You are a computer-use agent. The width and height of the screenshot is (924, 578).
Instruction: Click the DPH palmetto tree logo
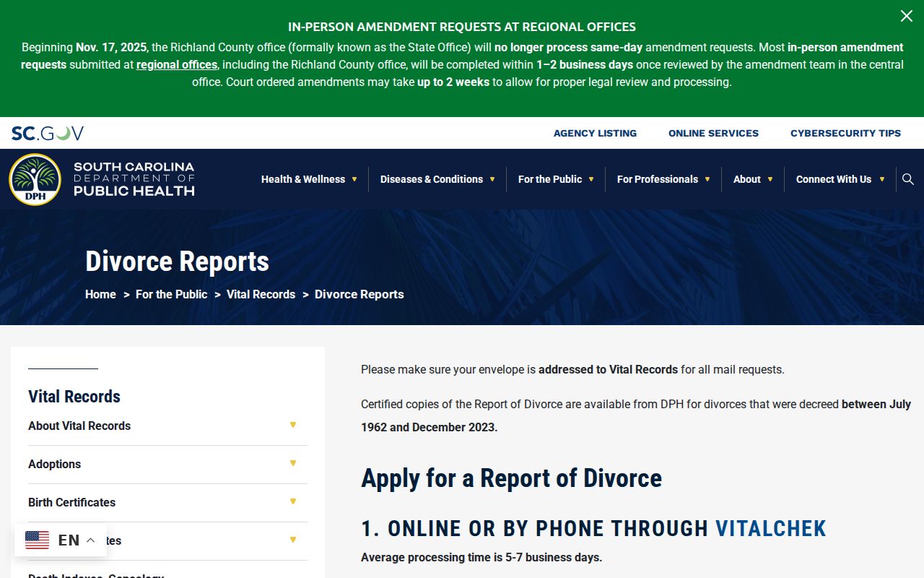pos(35,179)
